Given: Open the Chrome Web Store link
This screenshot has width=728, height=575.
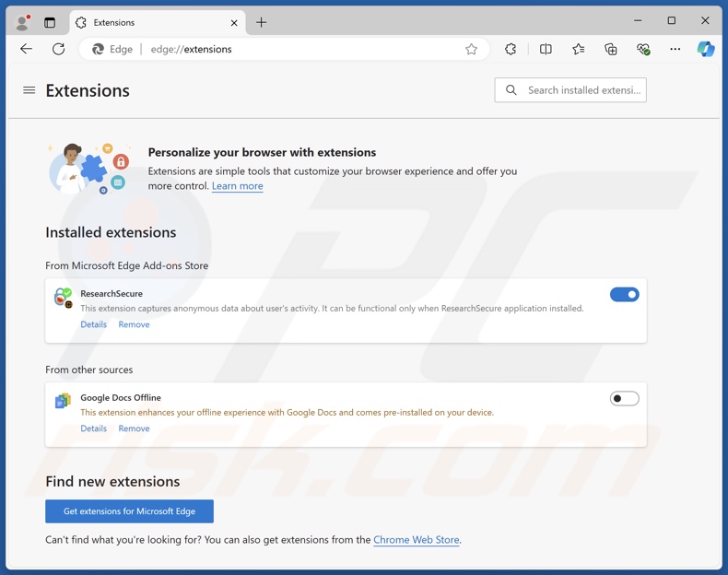Looking at the screenshot, I should (417, 540).
